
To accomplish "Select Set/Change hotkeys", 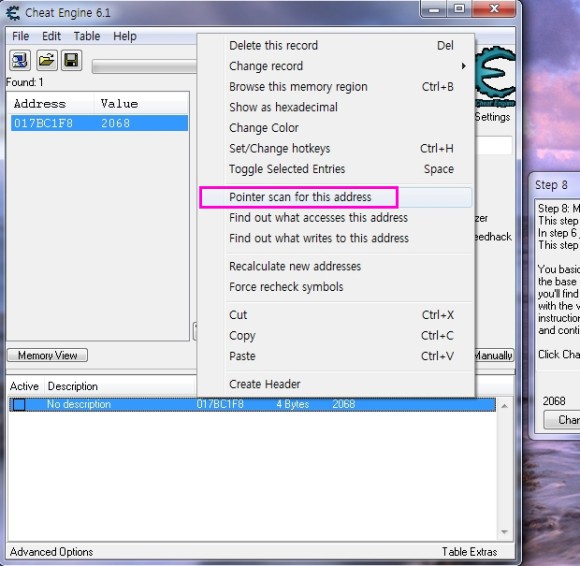I will point(336,148).
